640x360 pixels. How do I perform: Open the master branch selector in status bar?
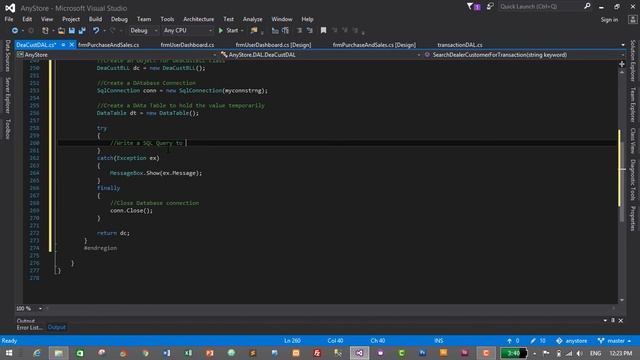point(614,340)
